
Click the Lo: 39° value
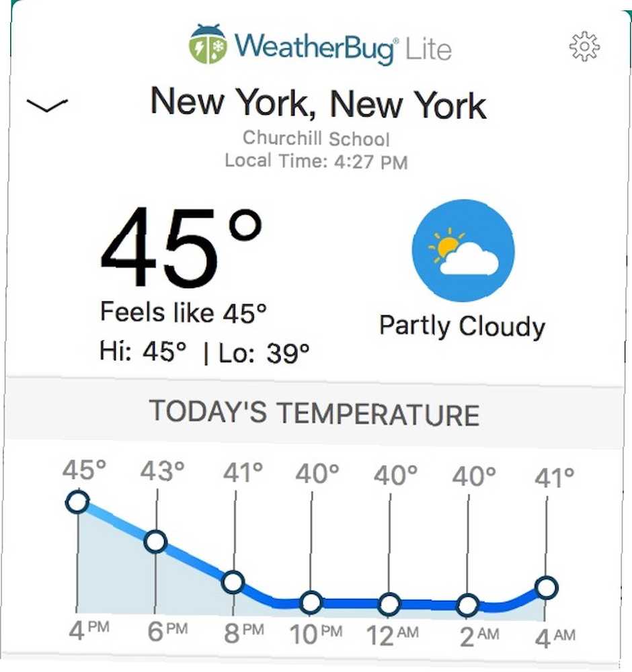pyautogui.click(x=264, y=353)
